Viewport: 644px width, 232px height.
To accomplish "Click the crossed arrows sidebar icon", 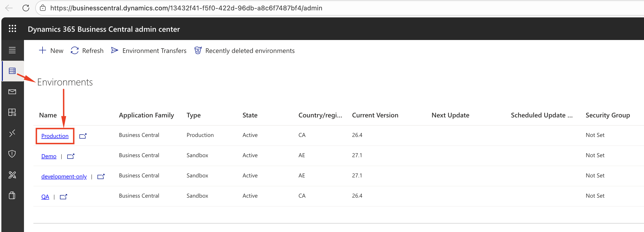I will [12, 133].
